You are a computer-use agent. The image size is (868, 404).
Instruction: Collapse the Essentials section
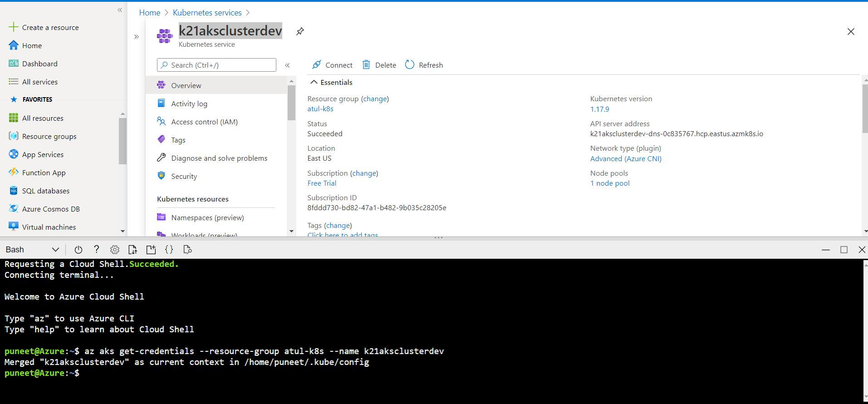pyautogui.click(x=314, y=82)
